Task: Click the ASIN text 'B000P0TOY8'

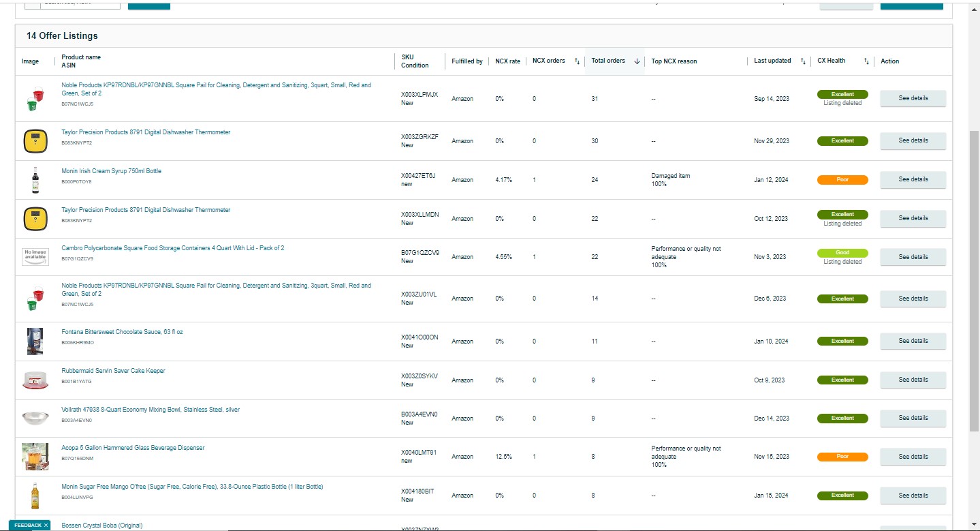Action: click(76, 182)
